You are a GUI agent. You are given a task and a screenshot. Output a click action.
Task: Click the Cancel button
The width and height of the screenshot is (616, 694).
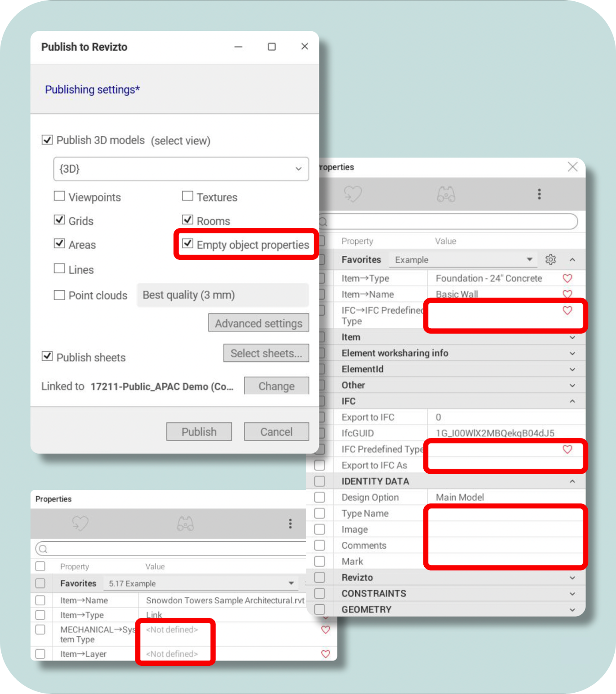(277, 432)
